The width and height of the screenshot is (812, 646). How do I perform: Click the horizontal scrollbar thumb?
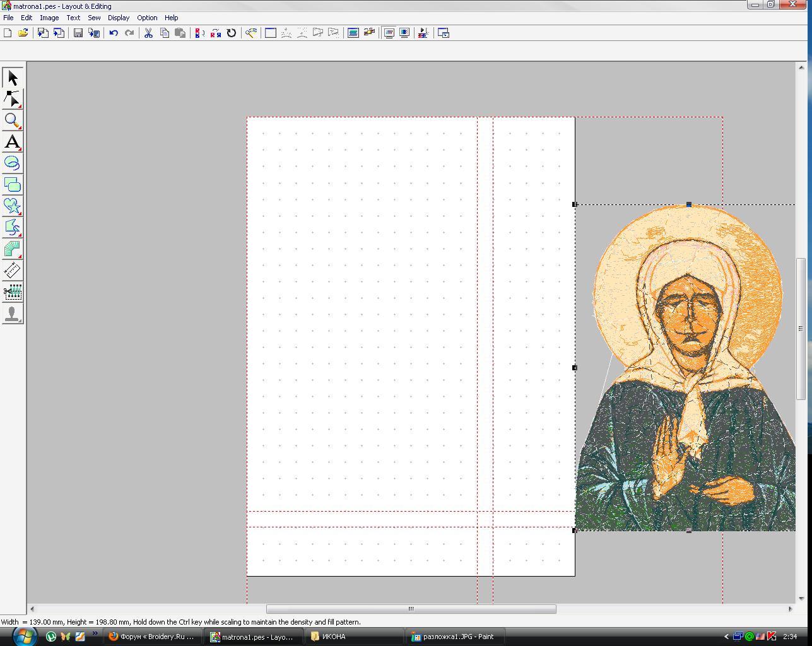(x=411, y=609)
